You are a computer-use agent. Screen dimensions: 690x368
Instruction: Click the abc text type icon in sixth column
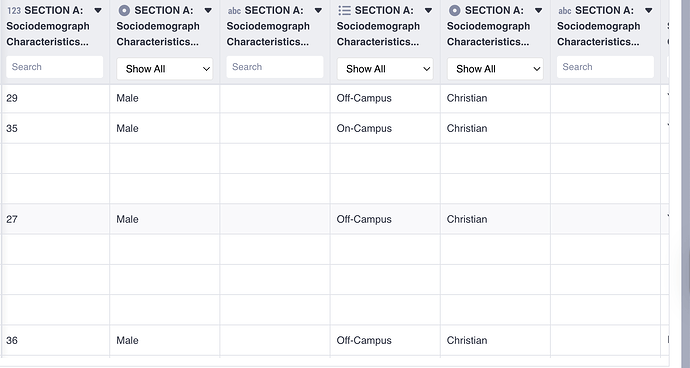pyautogui.click(x=565, y=11)
